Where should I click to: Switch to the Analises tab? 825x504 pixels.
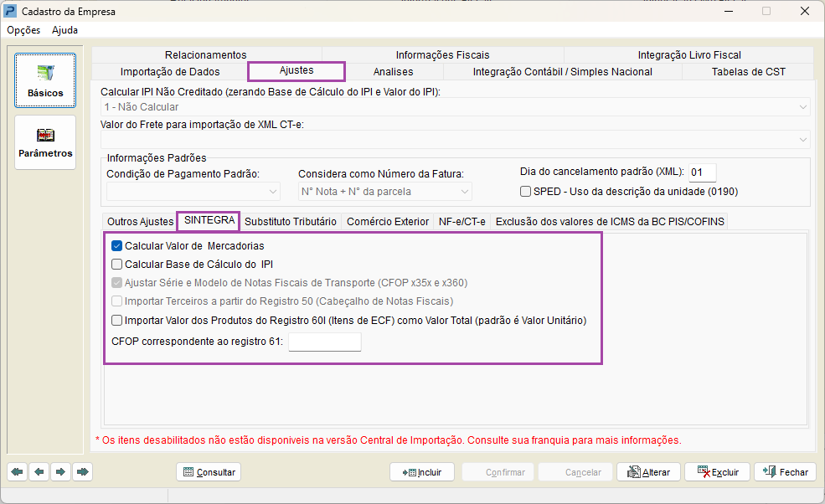click(393, 71)
